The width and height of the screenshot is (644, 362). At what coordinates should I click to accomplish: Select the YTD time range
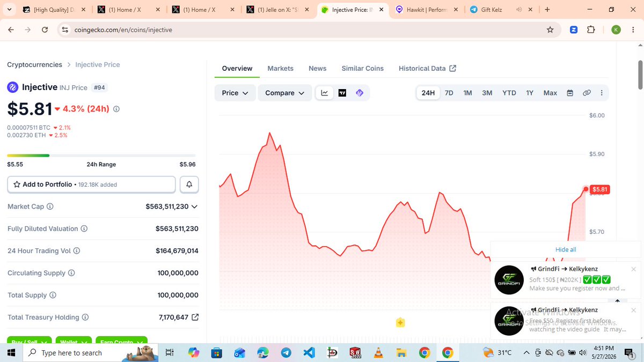point(509,93)
